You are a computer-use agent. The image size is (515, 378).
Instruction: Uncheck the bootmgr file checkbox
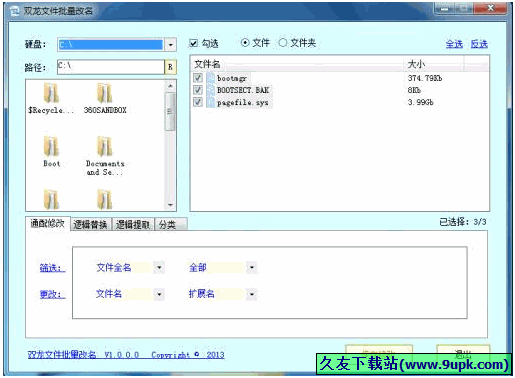pos(198,78)
